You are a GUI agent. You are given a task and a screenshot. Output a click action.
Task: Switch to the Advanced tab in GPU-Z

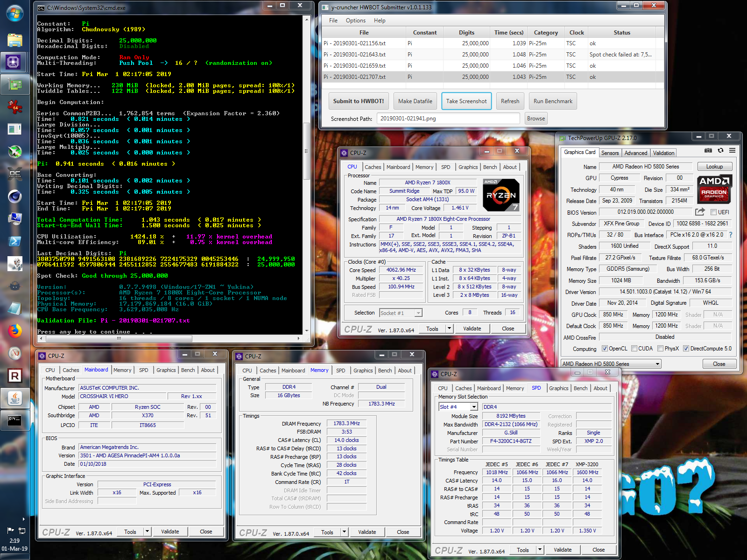(636, 153)
